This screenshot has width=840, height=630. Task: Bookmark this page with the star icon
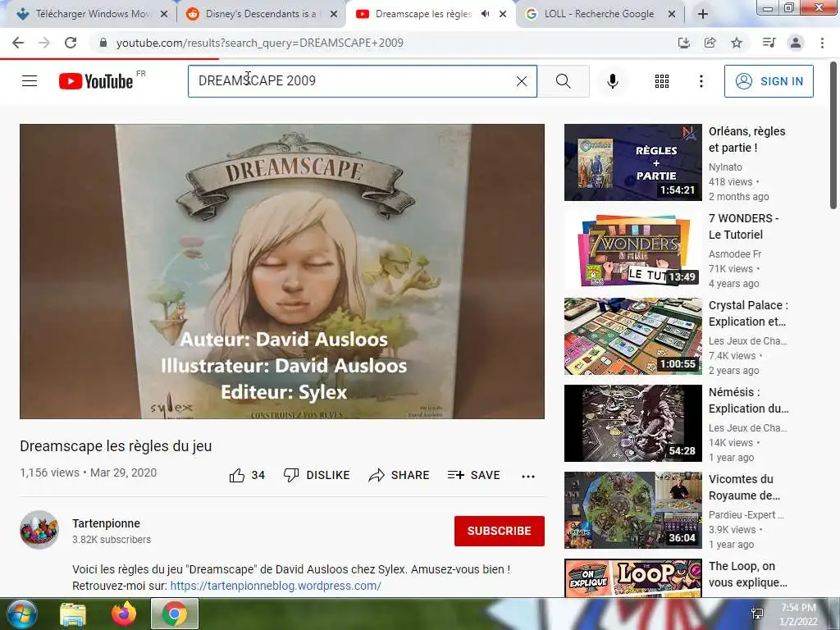(737, 43)
